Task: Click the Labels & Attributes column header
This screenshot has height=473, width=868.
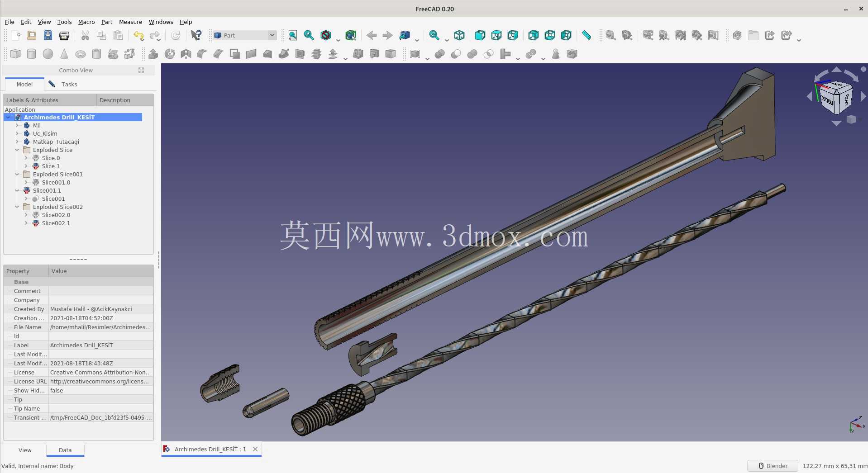Action: (50, 100)
